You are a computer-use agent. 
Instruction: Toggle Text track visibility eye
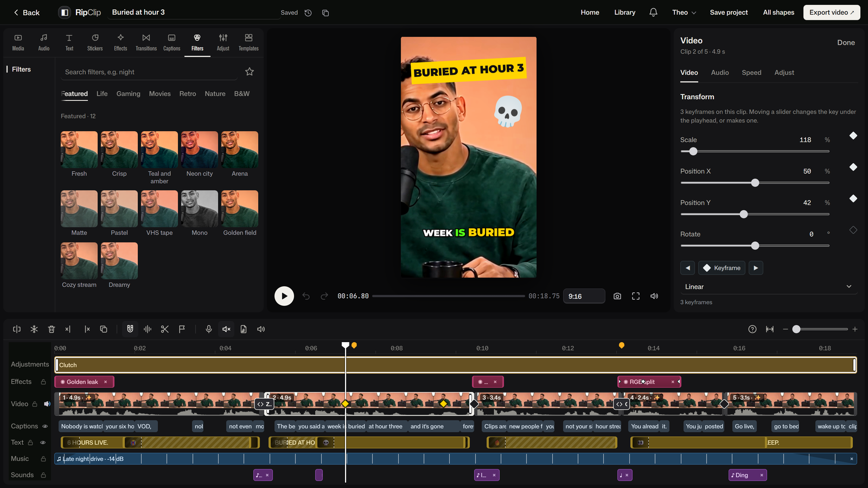tap(43, 442)
